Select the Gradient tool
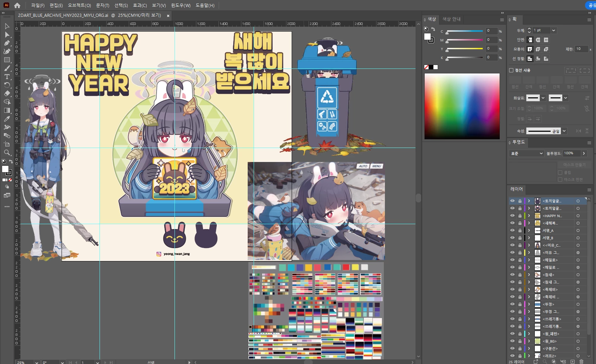Image resolution: width=596 pixels, height=364 pixels. [x=7, y=110]
